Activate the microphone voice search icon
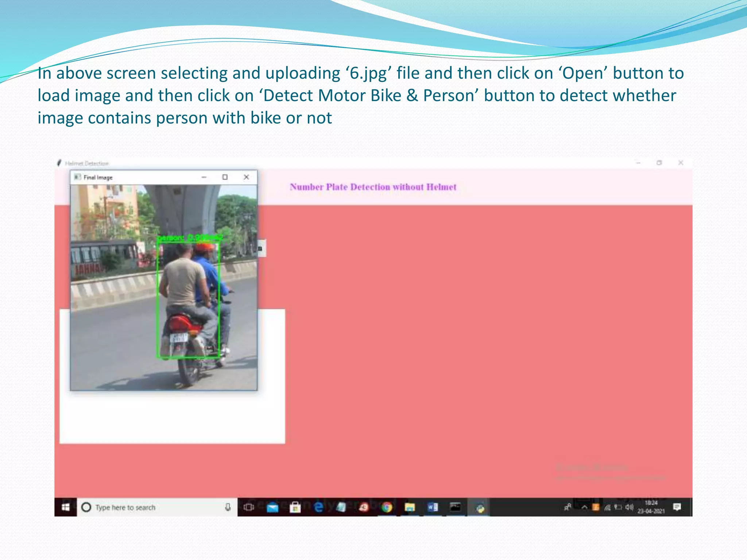 [228, 507]
